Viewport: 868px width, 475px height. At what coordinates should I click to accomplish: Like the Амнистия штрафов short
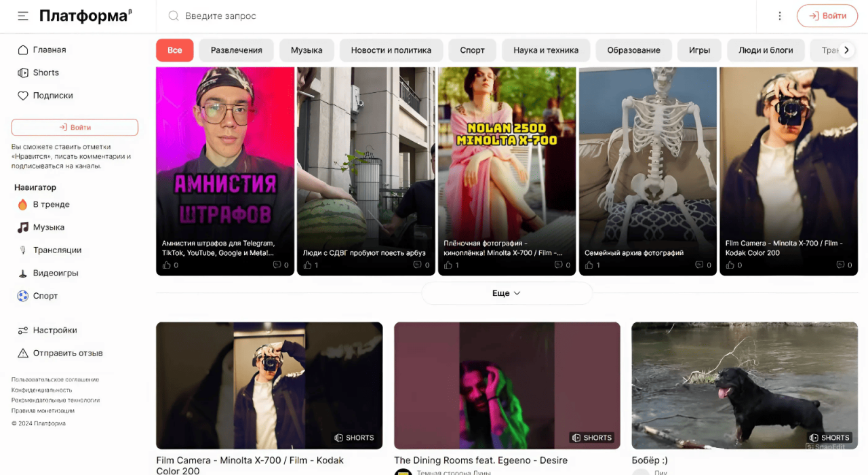[x=166, y=265]
